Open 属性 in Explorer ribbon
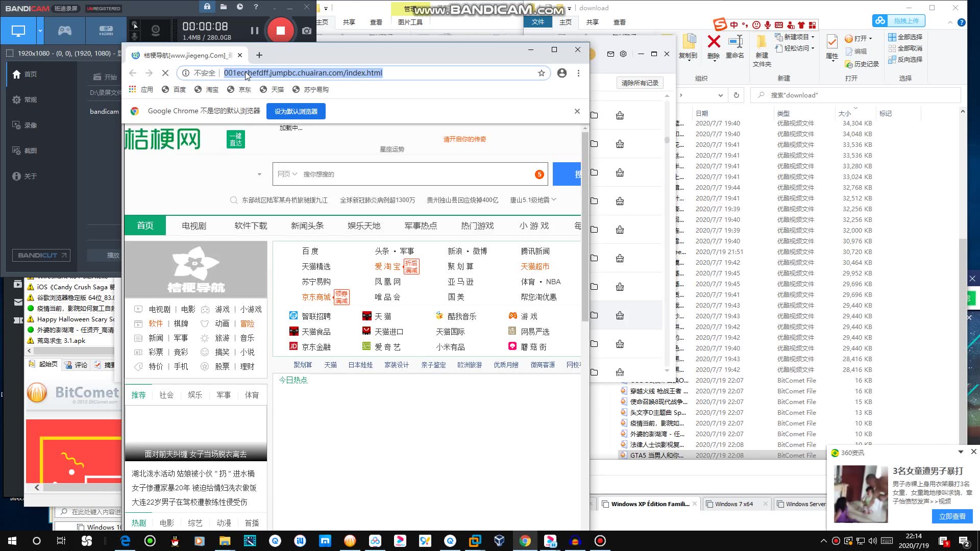Screen dimensions: 980x551 (832, 47)
